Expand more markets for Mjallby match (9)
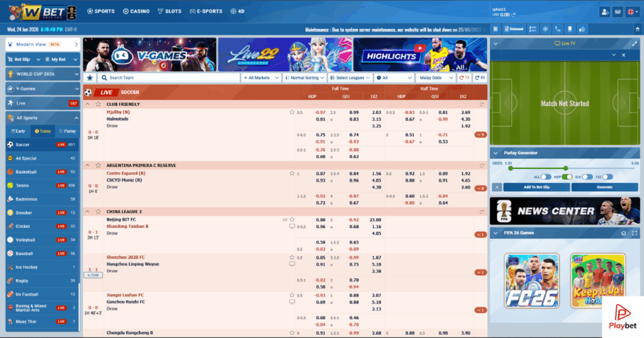 pos(480,134)
